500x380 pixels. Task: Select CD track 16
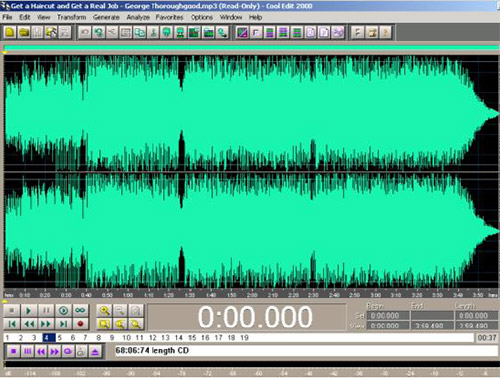click(x=205, y=338)
